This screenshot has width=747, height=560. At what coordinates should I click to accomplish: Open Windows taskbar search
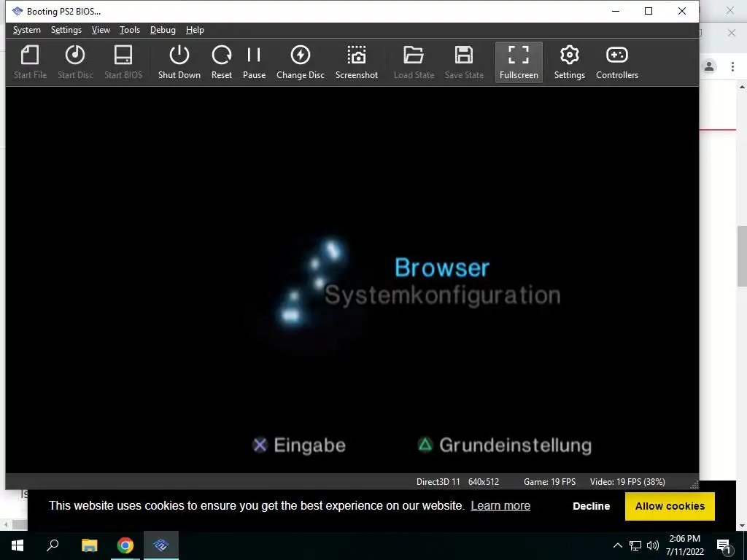53,545
